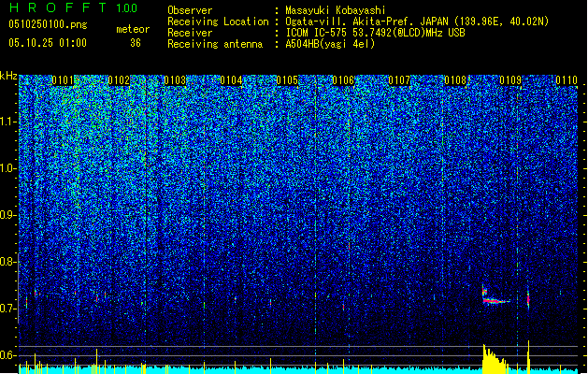Click the 0107 time marker

(x=399, y=80)
